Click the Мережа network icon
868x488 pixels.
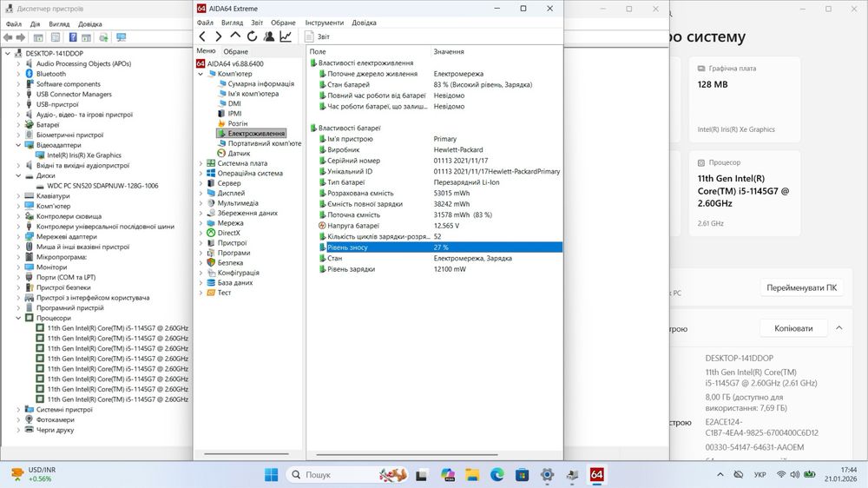[211, 223]
